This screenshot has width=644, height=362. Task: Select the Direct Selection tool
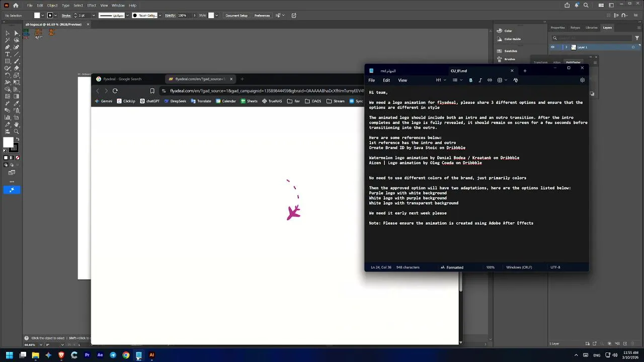point(17,33)
